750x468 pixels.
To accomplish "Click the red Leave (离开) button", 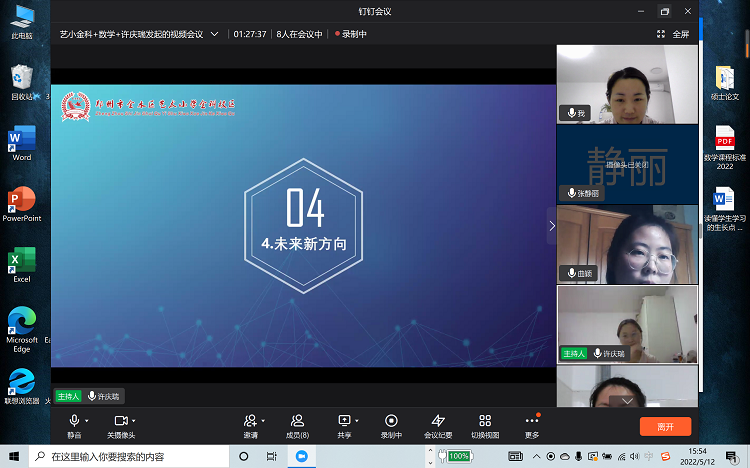I will click(x=665, y=426).
